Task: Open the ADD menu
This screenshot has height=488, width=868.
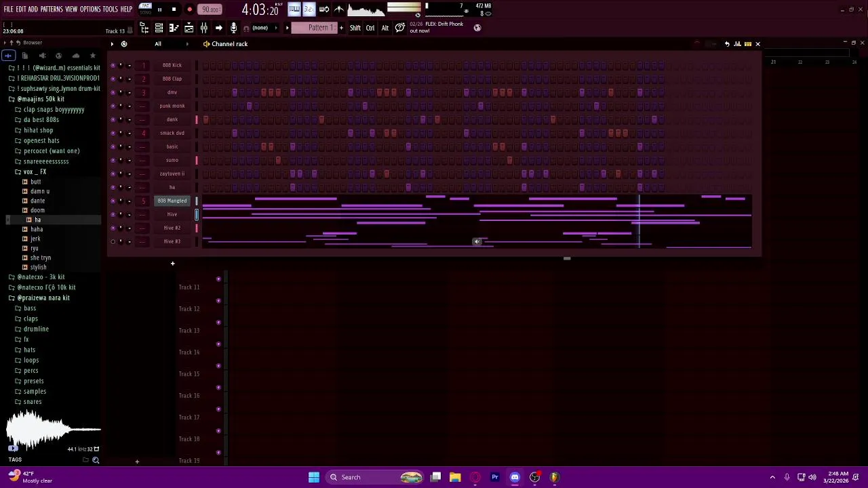Action: coord(33,9)
